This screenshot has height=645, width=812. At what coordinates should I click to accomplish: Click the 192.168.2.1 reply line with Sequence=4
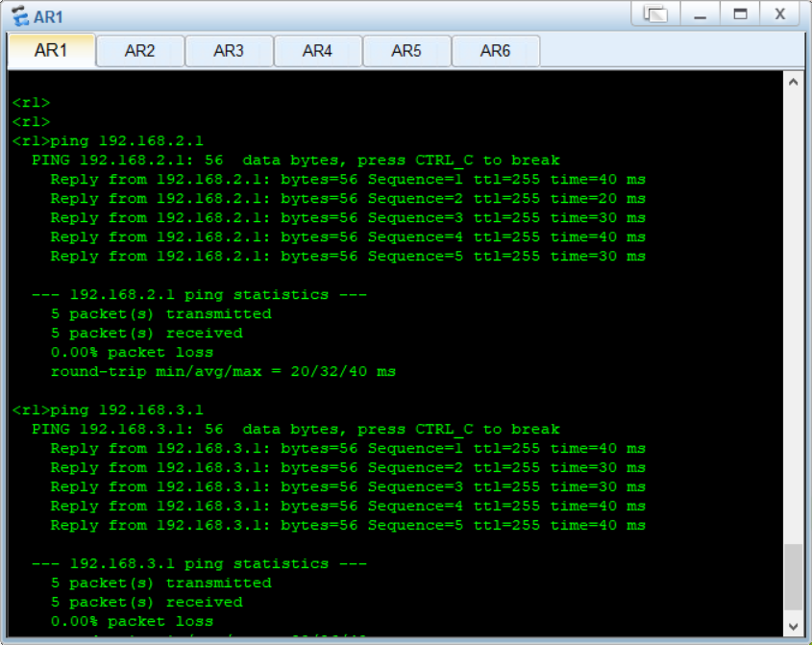(x=348, y=236)
